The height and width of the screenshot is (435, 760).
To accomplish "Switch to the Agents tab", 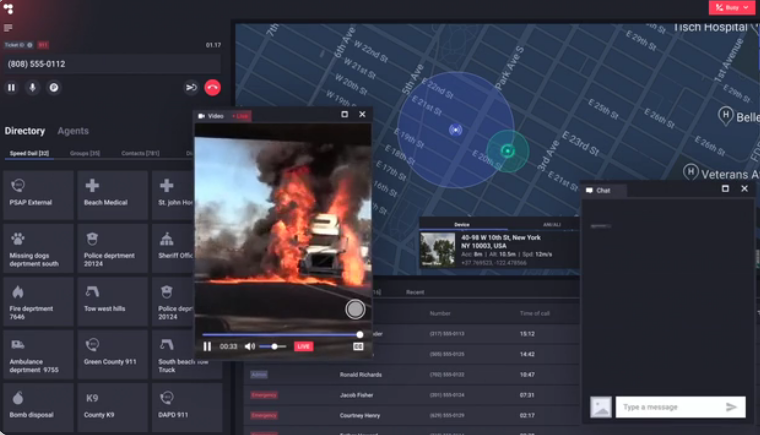I will [x=73, y=131].
